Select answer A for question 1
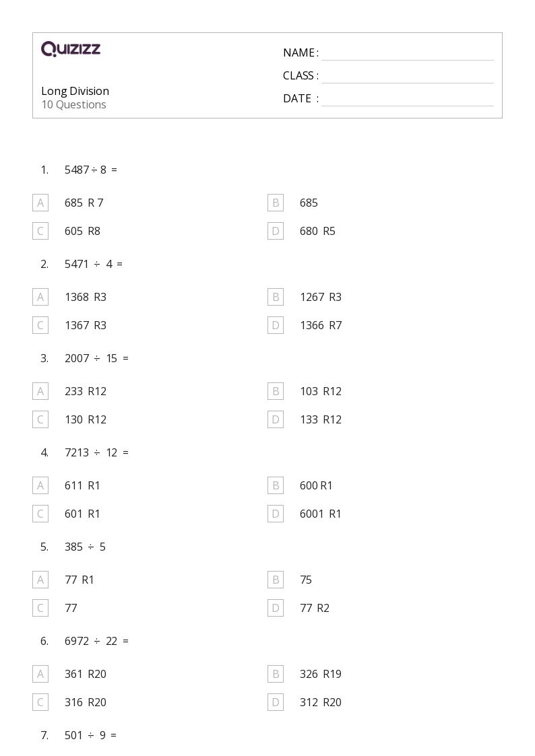Screen dimensions: 535x756 pos(40,203)
